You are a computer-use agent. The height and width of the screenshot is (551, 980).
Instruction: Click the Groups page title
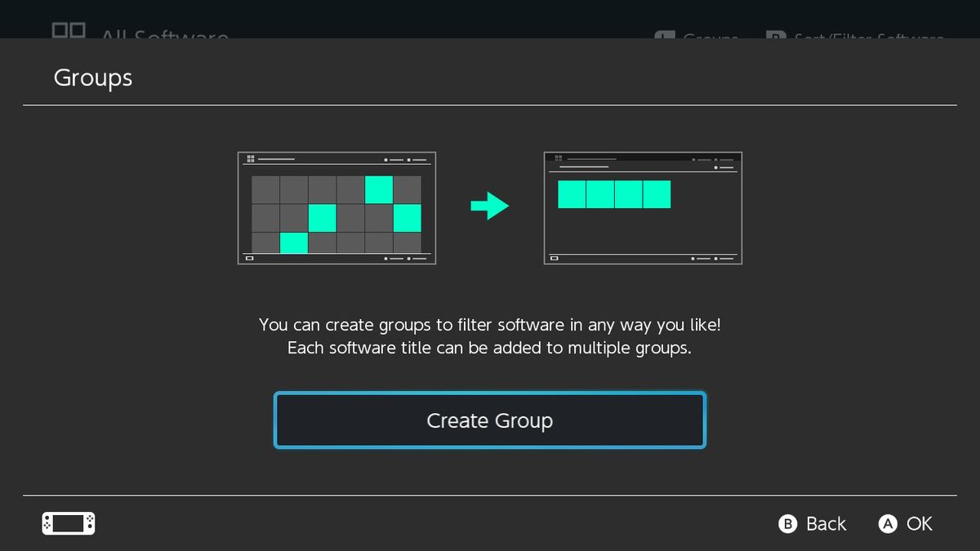tap(92, 78)
